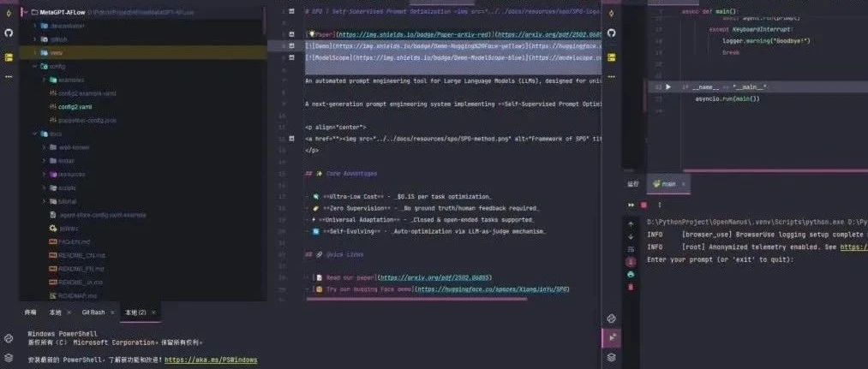Select yellow Project tool icon in OpenManus sidebar
The height and width of the screenshot is (369, 868).
[x=611, y=57]
